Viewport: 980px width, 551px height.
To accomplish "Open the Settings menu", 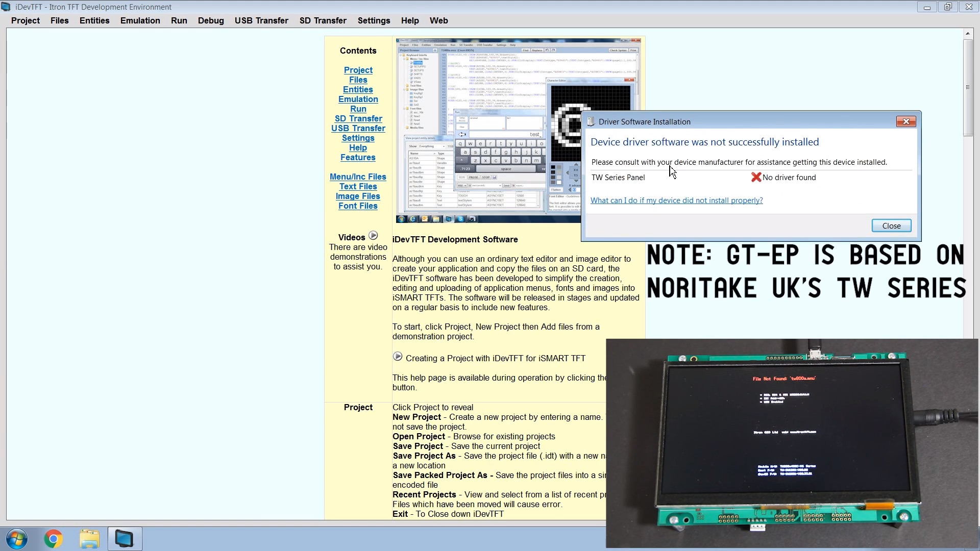I will click(374, 20).
